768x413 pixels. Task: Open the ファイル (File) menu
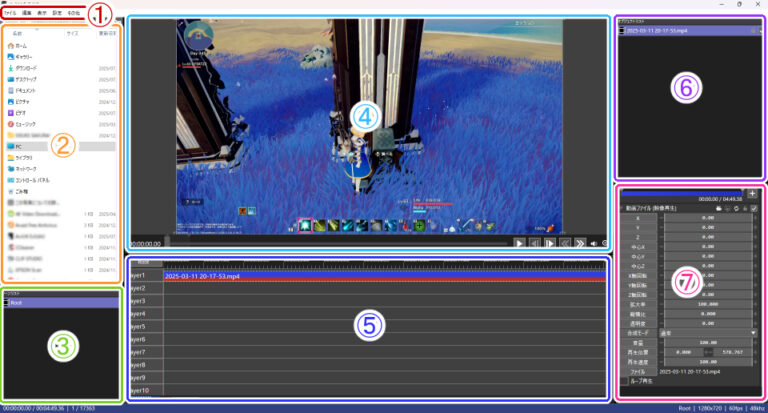point(10,13)
